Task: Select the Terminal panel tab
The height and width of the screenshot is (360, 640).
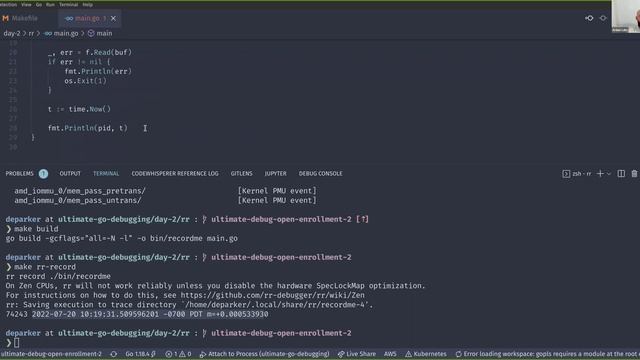Action: pos(106,173)
